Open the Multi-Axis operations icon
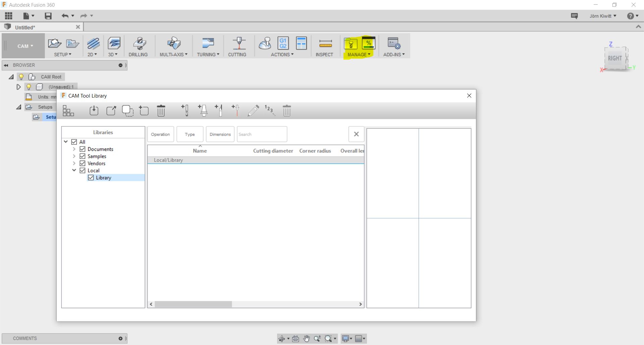The width and height of the screenshot is (644, 345). (174, 44)
